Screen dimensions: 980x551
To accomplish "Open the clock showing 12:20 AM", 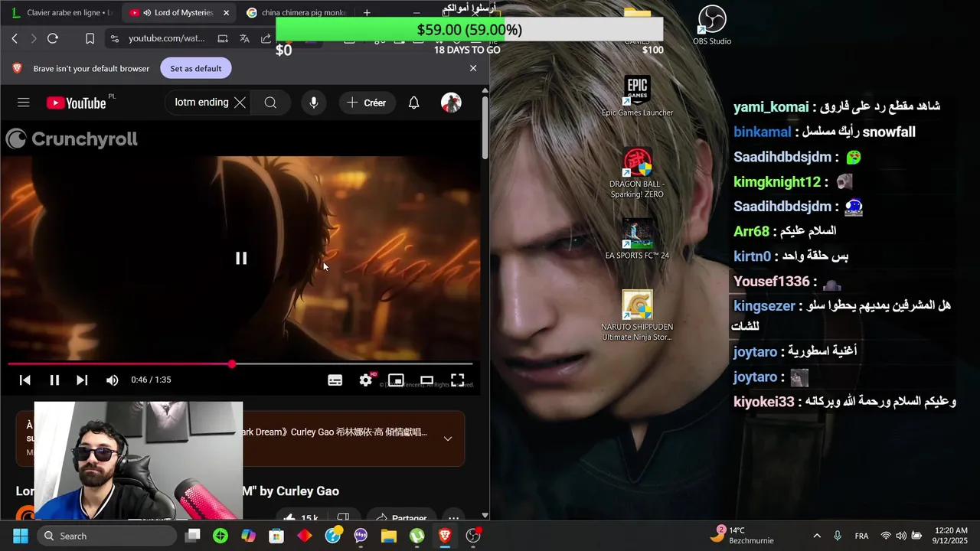I will click(x=951, y=536).
